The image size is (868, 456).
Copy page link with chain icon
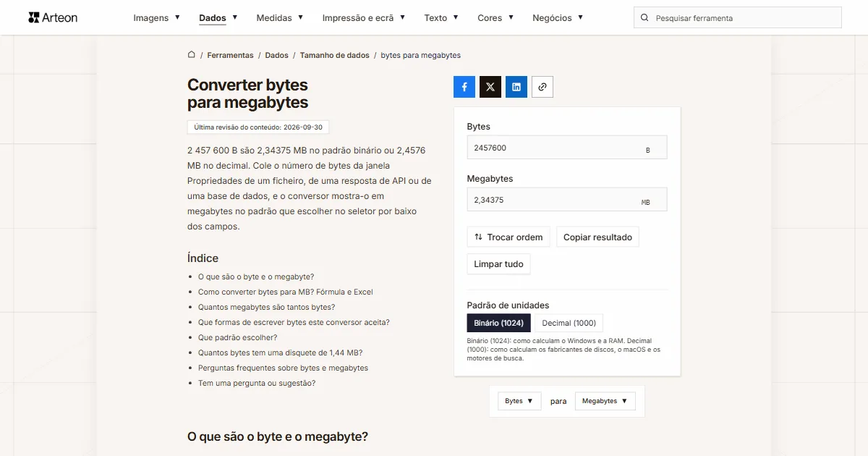542,87
